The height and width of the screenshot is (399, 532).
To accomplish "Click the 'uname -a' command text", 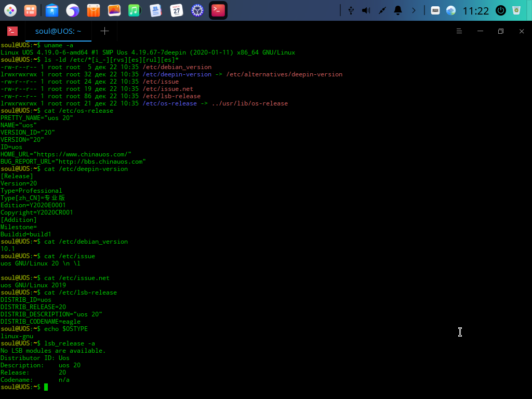I will tap(58, 45).
